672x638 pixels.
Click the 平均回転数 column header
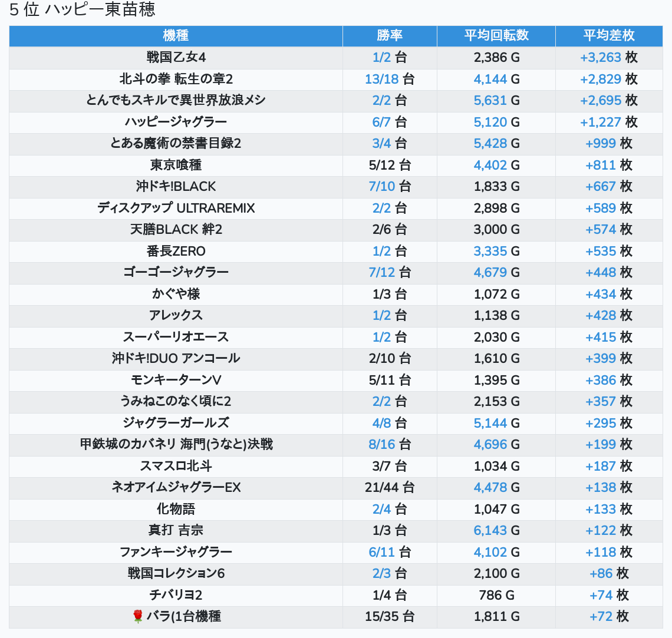[496, 35]
